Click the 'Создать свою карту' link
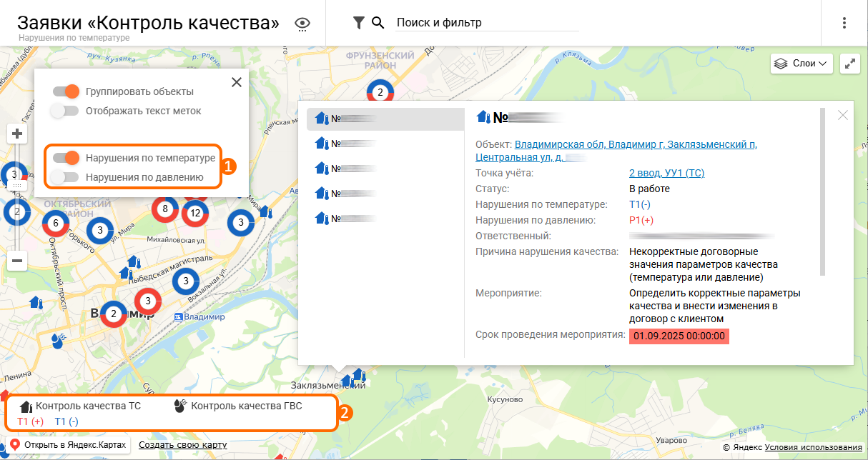Screen dimensions: 868x460 (x=182, y=444)
